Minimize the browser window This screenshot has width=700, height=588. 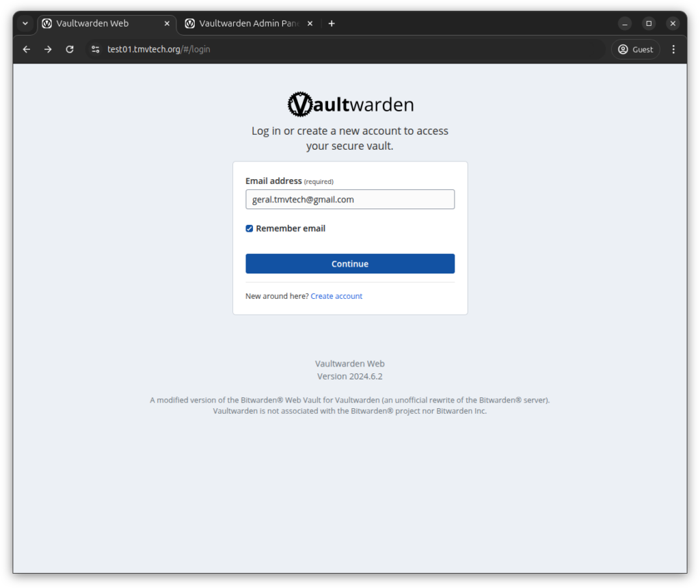pyautogui.click(x=625, y=23)
